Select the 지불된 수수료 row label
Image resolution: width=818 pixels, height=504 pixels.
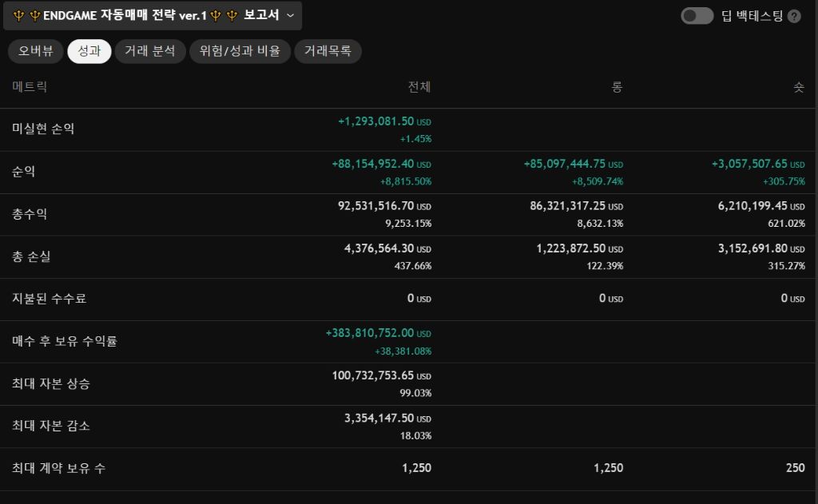(49, 299)
